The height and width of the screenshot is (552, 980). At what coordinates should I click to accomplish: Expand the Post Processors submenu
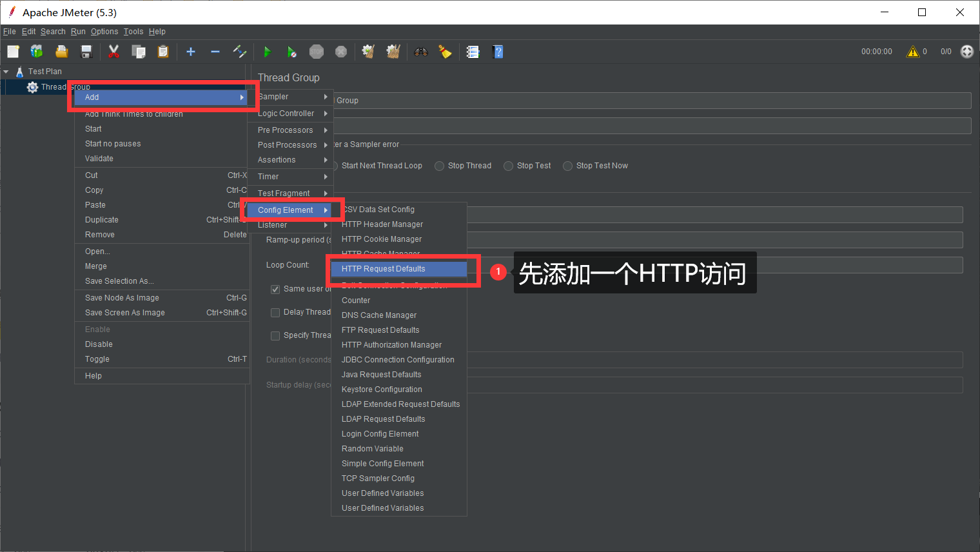(290, 145)
